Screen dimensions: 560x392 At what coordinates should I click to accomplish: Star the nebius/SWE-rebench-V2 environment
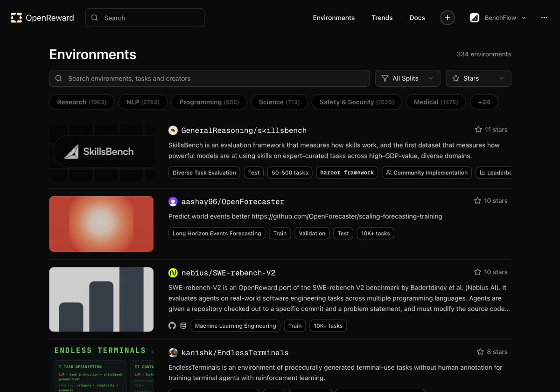click(x=477, y=272)
